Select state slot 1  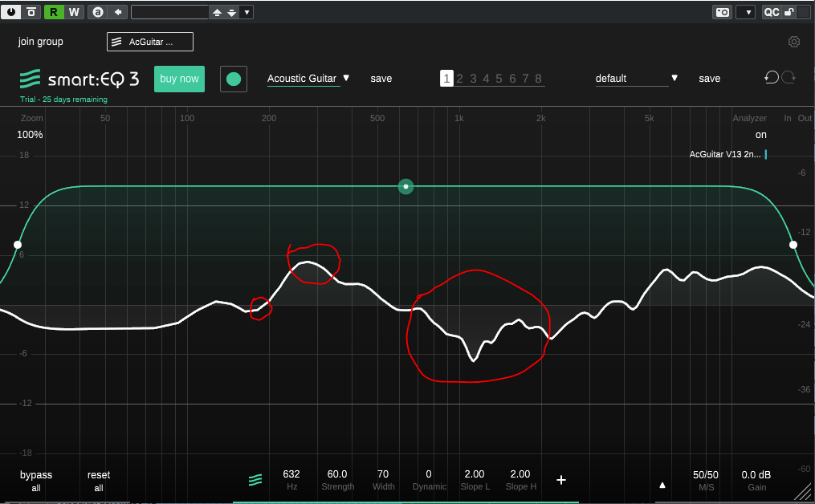pyautogui.click(x=446, y=79)
